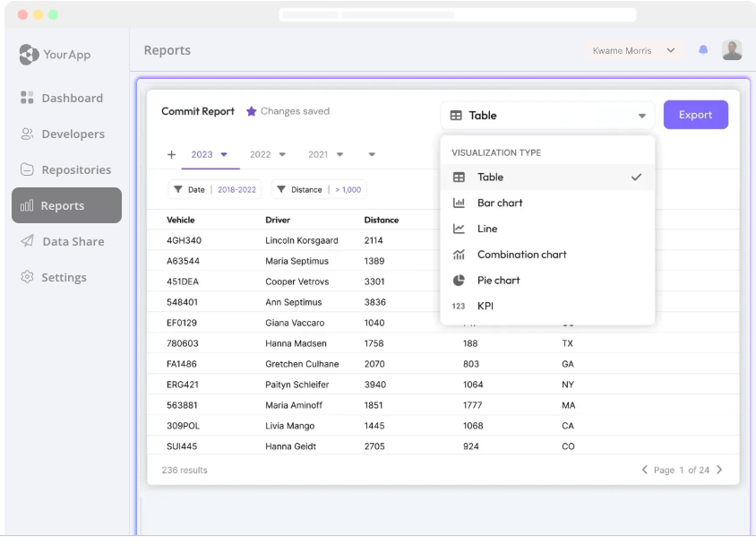Click the Data Share paper plane icon
This screenshot has width=756, height=554.
pyautogui.click(x=27, y=241)
